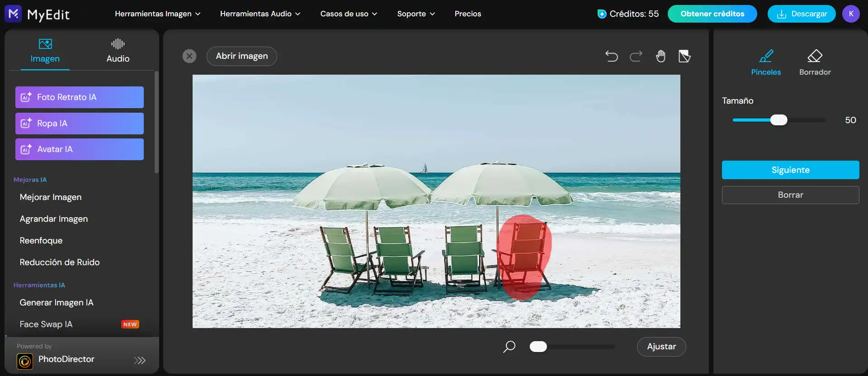
Task: Click the Créditos: 55 counter
Action: (x=634, y=14)
